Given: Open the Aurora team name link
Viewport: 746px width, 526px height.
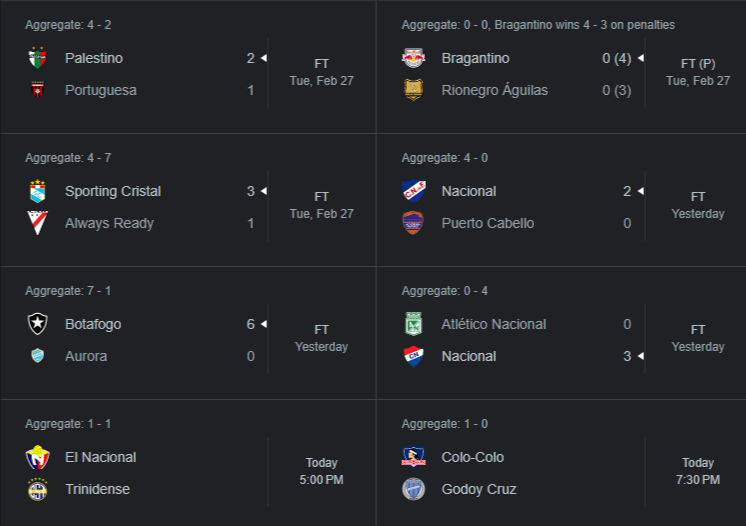Looking at the screenshot, I should point(86,356).
